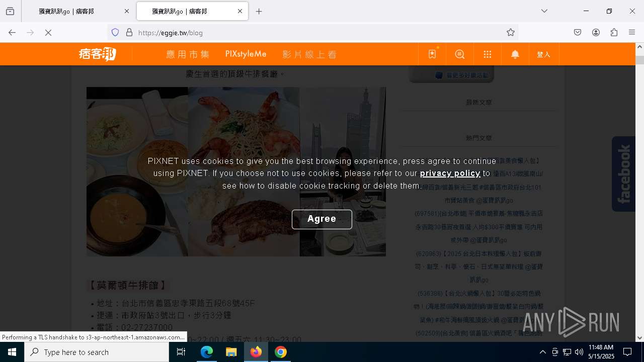Viewport: 644px width, 362px height.
Task: Click page scrollbar up arrow
Action: pyautogui.click(x=639, y=47)
